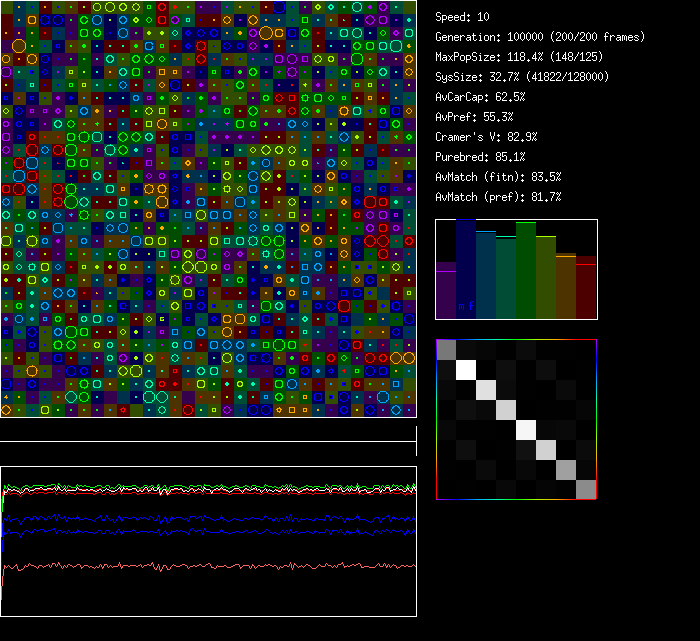Click the purple bar in the histogram
700x641 pixels.
click(x=446, y=290)
